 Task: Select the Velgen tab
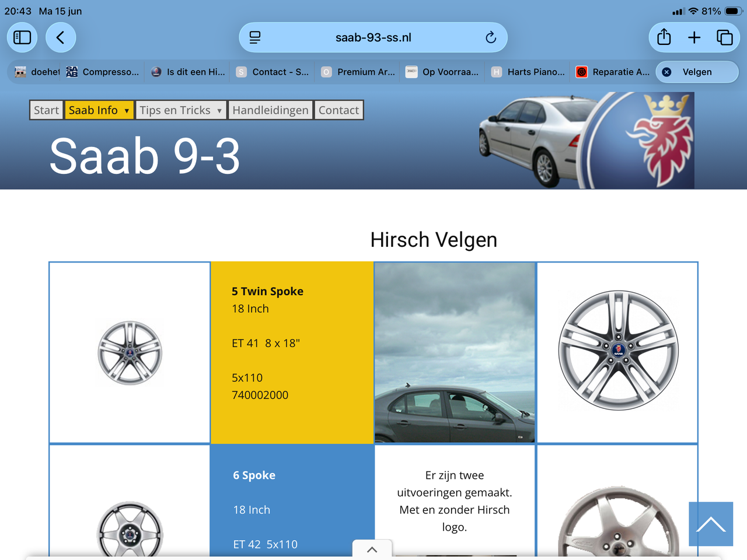(697, 72)
